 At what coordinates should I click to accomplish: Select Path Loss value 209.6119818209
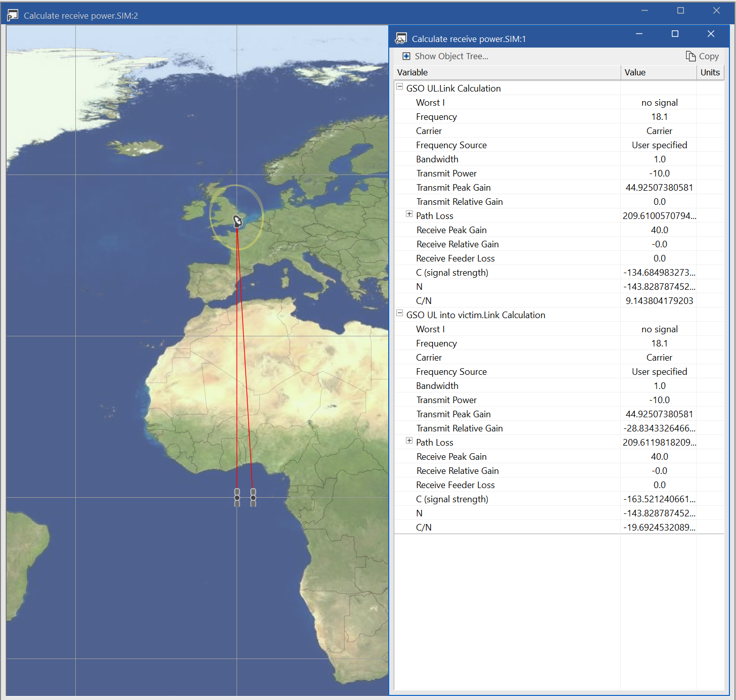(659, 442)
